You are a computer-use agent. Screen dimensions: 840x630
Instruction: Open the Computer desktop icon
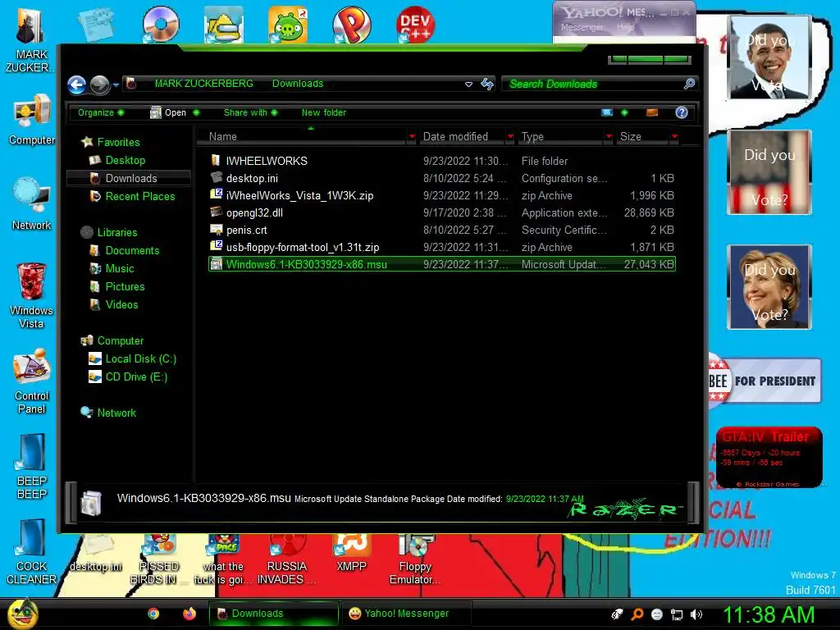[x=32, y=120]
